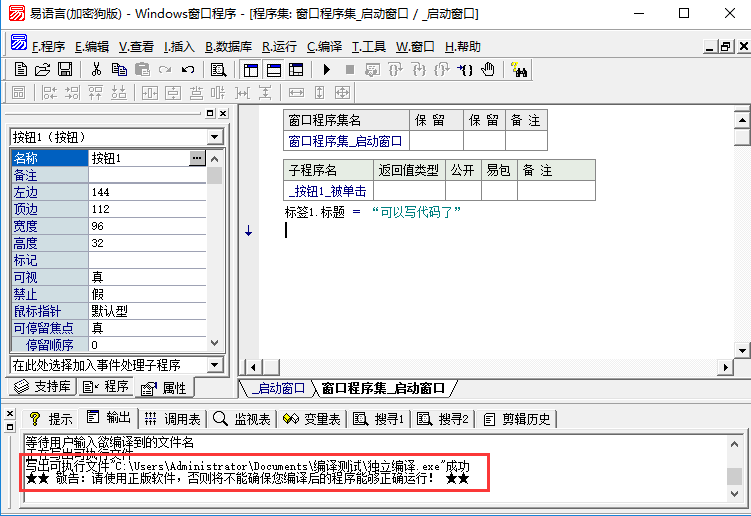751x516 pixels.
Task: Click the binoculars icon in toolbar
Action: coord(519,69)
